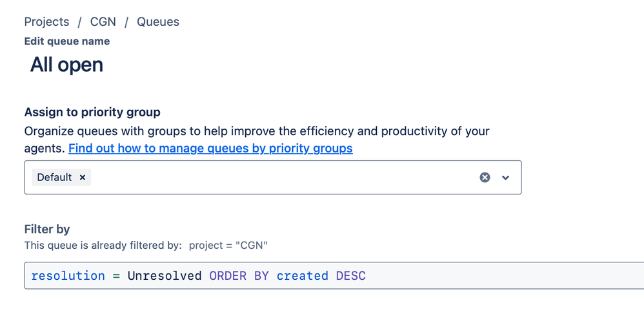Click the "Filter by" label
Screen dimensions: 644x316
coord(47,229)
